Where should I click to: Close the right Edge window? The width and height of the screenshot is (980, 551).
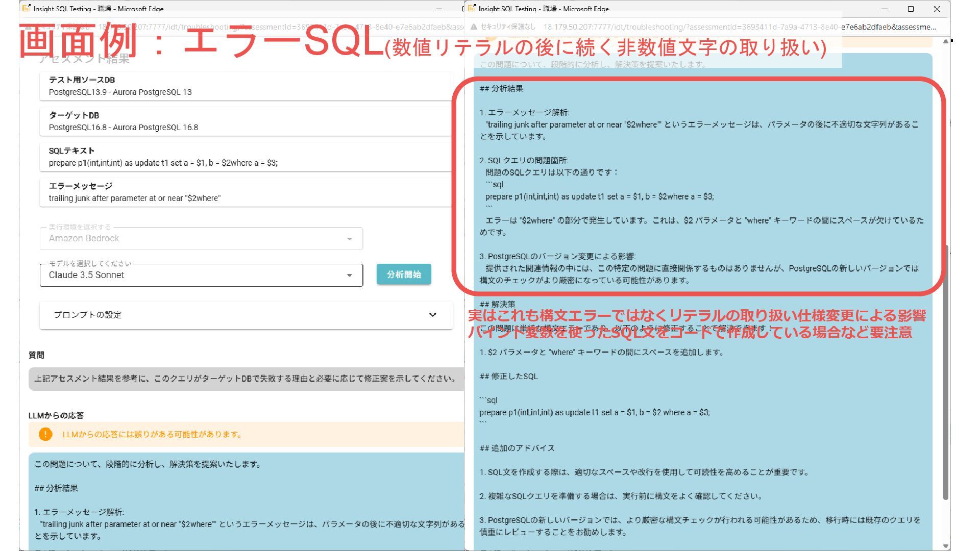[937, 9]
